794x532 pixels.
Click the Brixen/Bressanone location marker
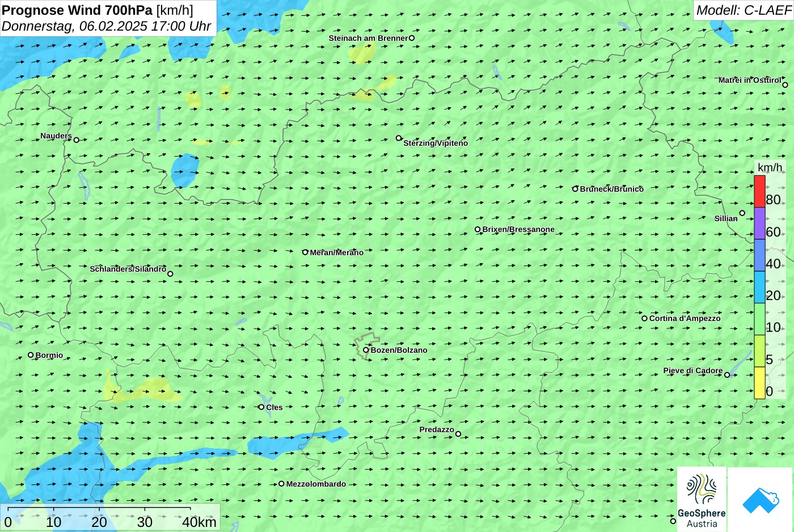(x=478, y=230)
